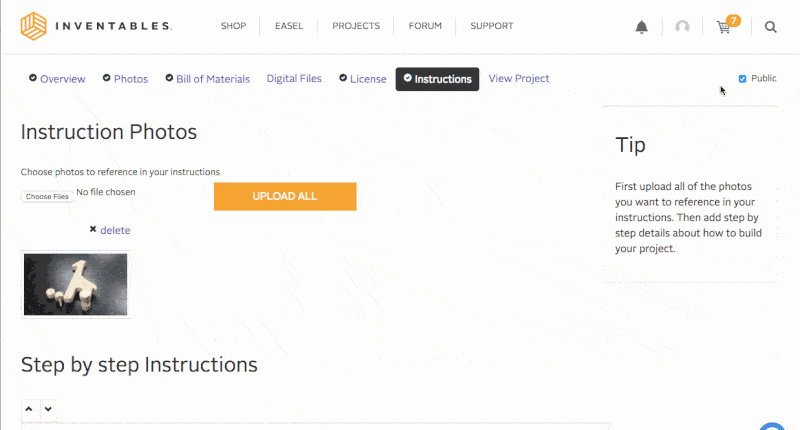Open the Easel menu item
The width and height of the screenshot is (800, 430).
click(289, 26)
